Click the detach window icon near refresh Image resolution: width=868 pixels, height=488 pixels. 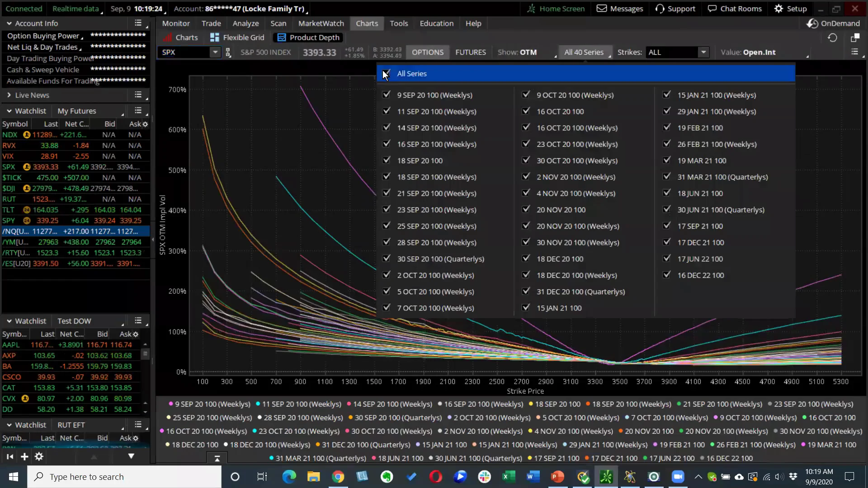tap(854, 38)
